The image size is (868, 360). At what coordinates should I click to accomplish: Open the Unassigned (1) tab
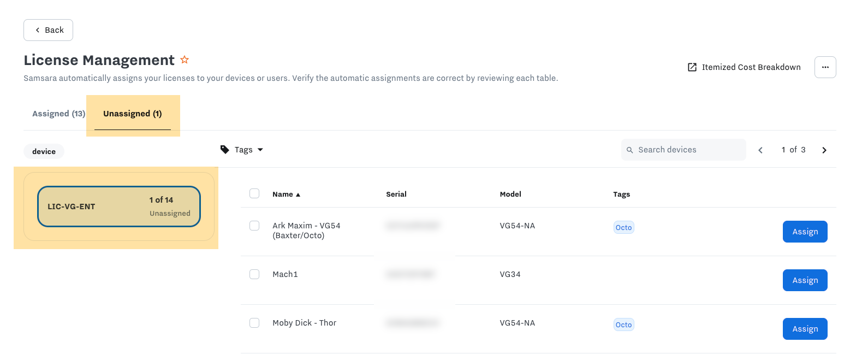tap(133, 114)
